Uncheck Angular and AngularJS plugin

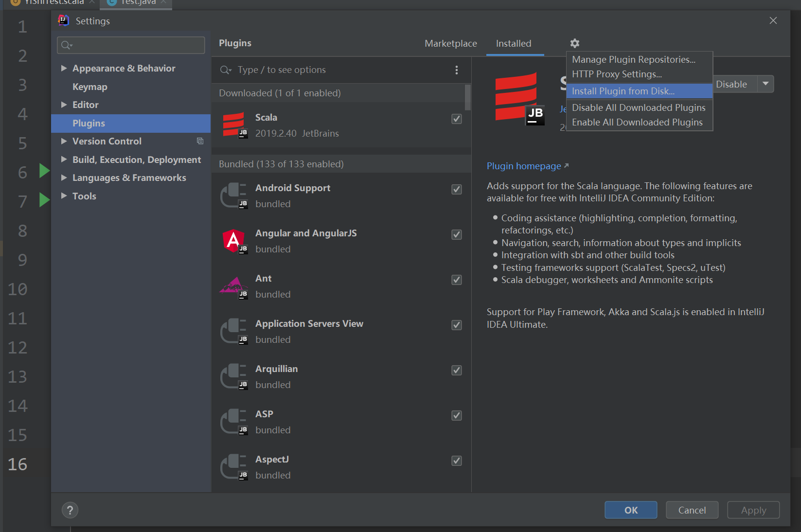(457, 234)
